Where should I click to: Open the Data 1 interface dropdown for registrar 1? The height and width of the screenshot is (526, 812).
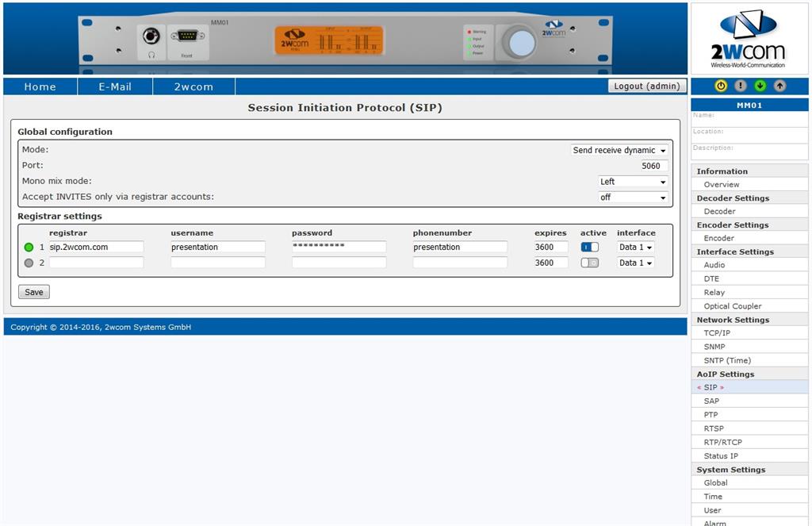(634, 247)
